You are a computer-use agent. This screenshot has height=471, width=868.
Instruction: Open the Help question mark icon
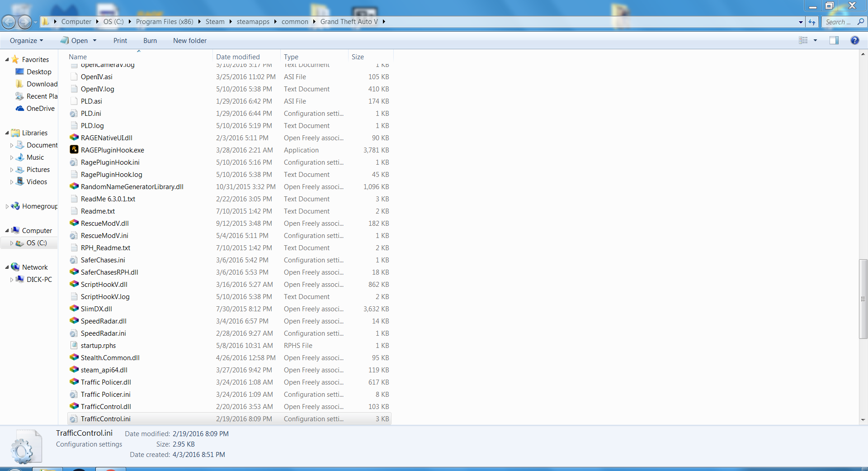tap(854, 40)
